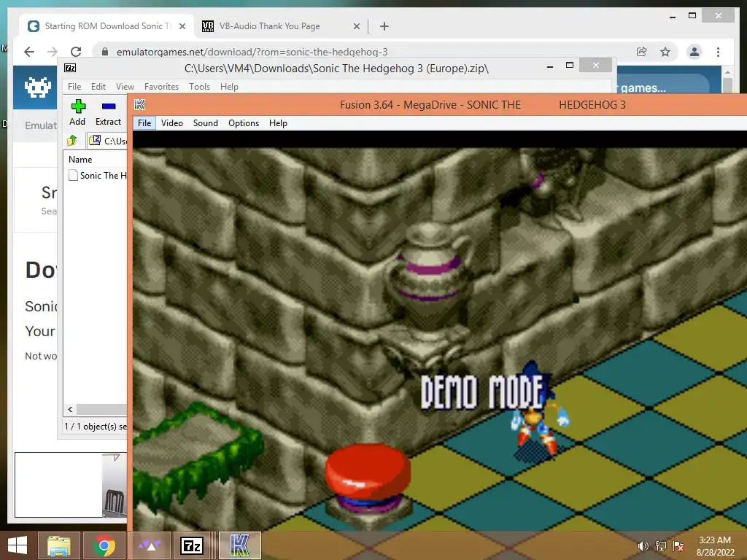Reload the Chrome page

76,52
